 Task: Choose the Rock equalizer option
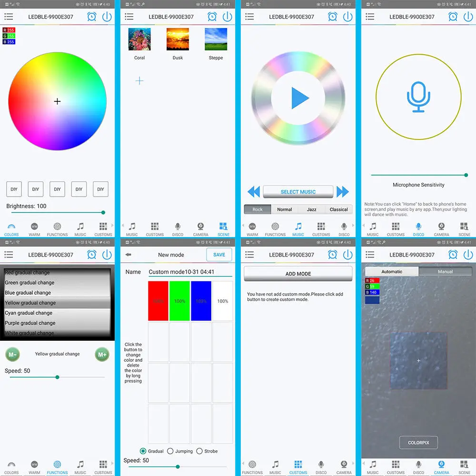[x=258, y=209]
